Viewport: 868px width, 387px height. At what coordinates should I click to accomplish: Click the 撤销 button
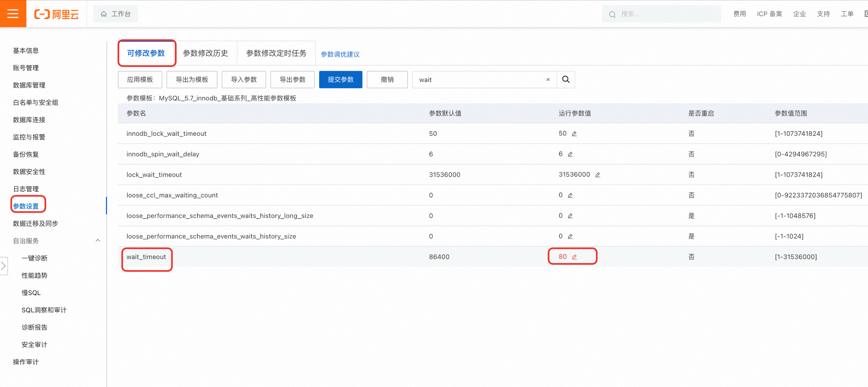(387, 79)
